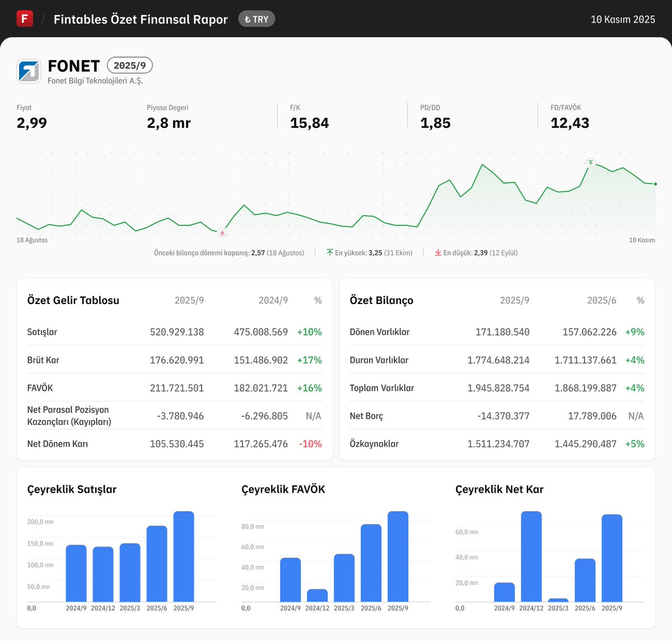
Task: Click the FONET company logo
Action: [x=29, y=70]
